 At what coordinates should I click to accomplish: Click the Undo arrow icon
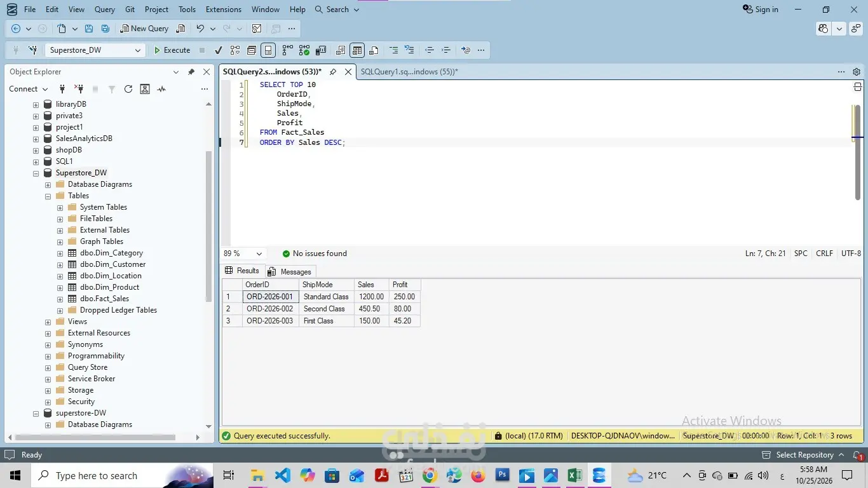click(x=200, y=29)
